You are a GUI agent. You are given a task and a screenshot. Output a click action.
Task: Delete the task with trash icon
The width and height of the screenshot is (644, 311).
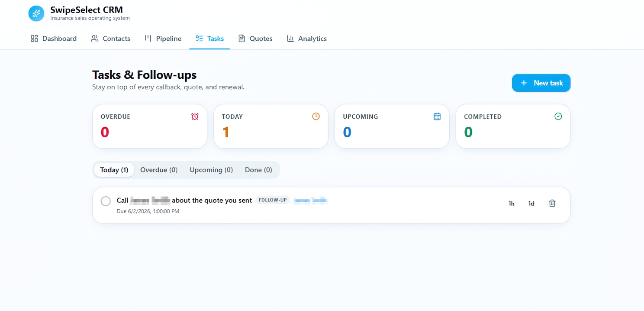tap(552, 203)
